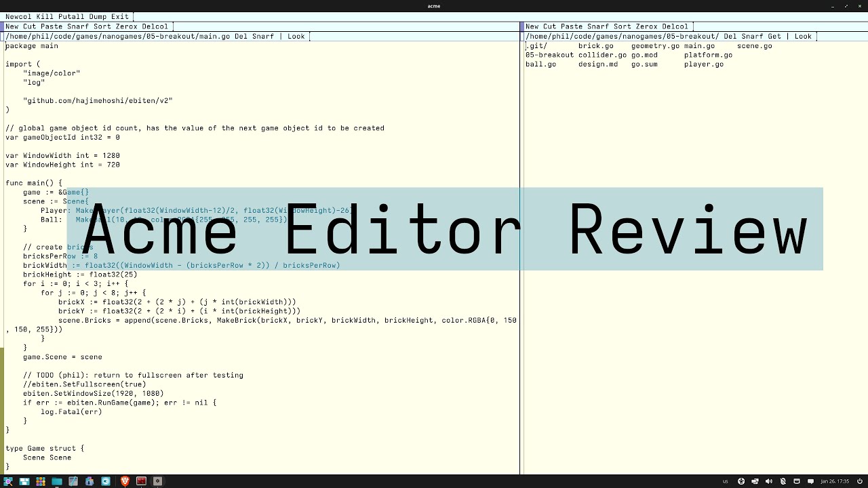The width and height of the screenshot is (868, 488).
Task: Click the layout box of the 05-breakout directory window
Action: click(x=522, y=36)
